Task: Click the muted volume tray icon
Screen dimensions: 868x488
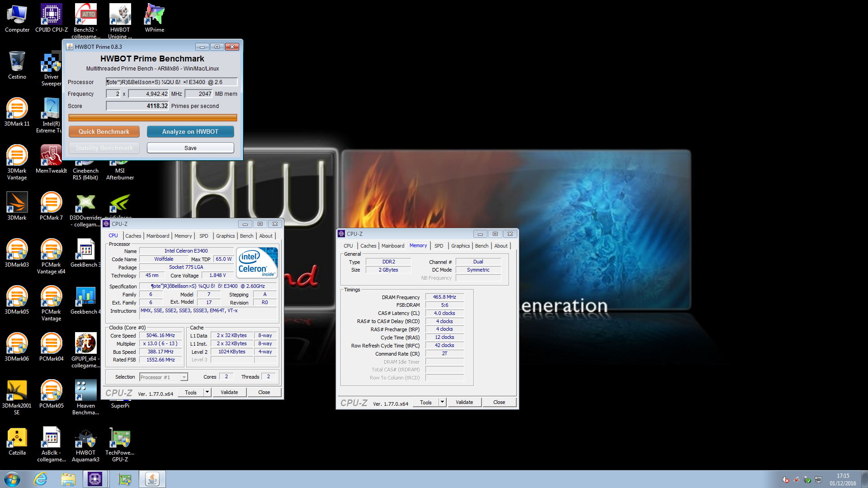Action: pyautogui.click(x=786, y=479)
